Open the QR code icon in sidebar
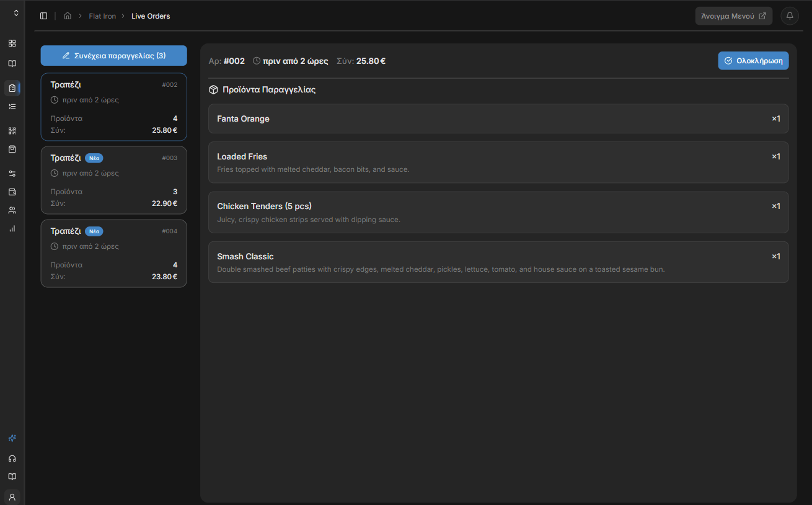 click(12, 131)
